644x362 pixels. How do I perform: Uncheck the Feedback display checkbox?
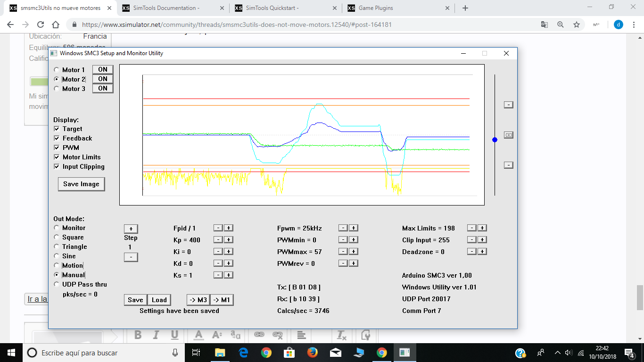tap(57, 138)
